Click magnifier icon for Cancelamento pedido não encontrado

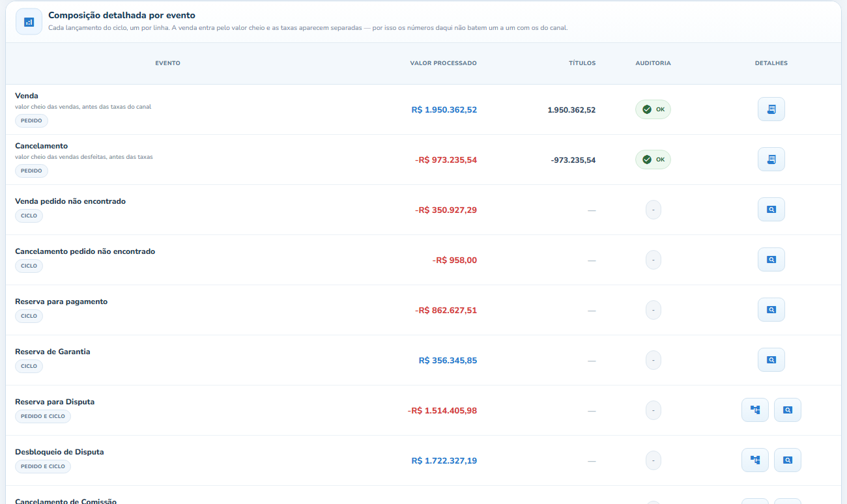point(771,260)
